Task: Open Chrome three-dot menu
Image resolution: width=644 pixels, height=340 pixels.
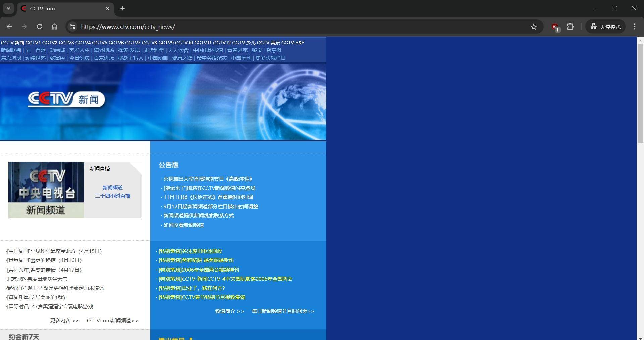Action: point(635,27)
